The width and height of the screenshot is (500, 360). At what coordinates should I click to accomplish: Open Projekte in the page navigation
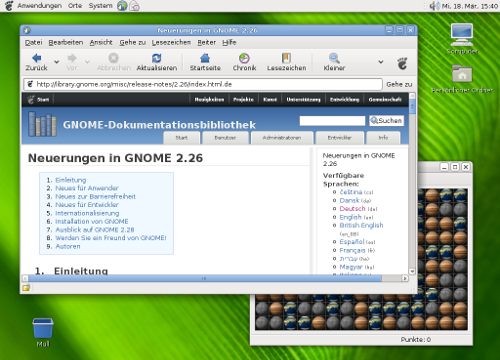243,99
